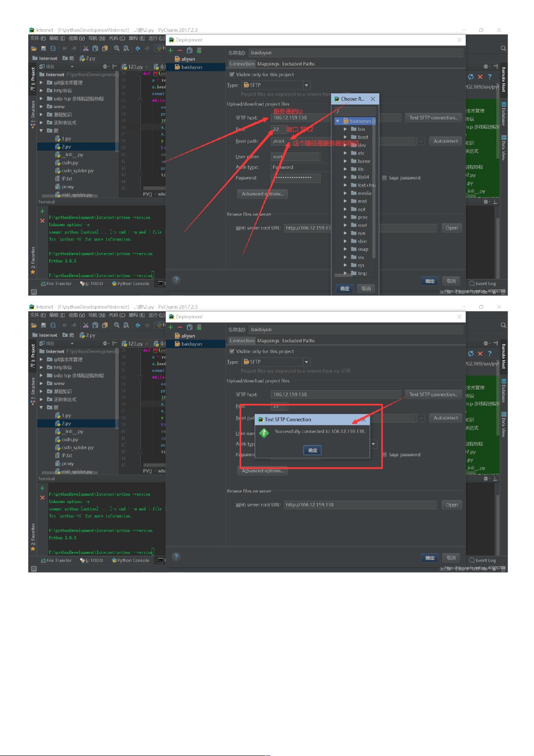The width and height of the screenshot is (534, 756).
Task: Upper screenshot: click Search Everywhere magnifier icon
Action: pos(504,48)
